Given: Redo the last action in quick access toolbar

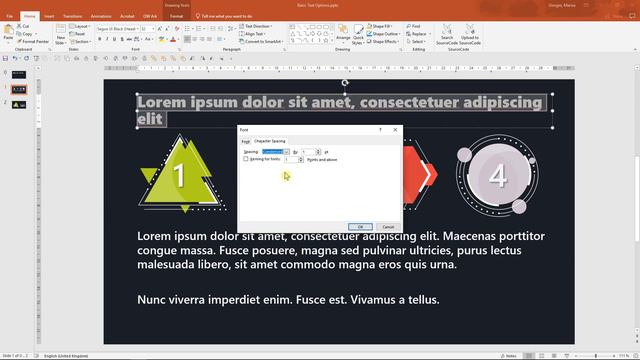Looking at the screenshot, I should [27, 59].
